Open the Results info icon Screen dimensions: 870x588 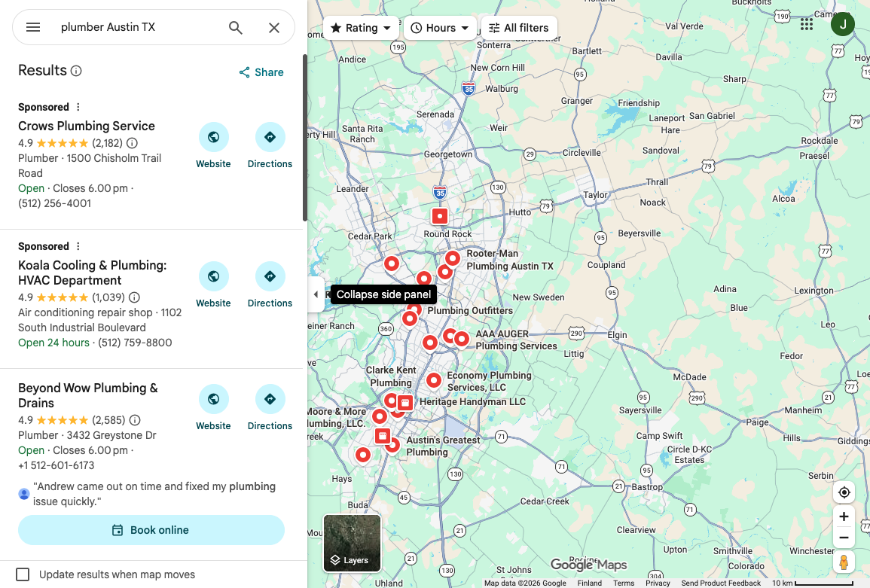(x=77, y=71)
